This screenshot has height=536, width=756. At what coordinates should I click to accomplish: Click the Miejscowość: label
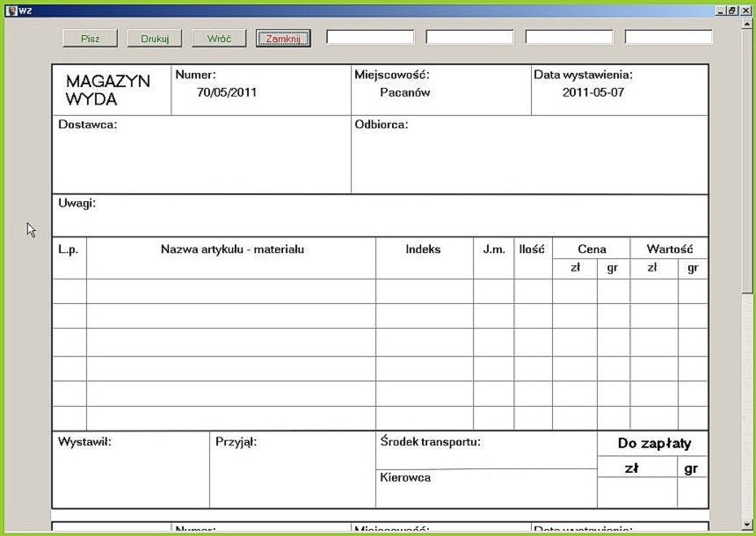point(392,75)
